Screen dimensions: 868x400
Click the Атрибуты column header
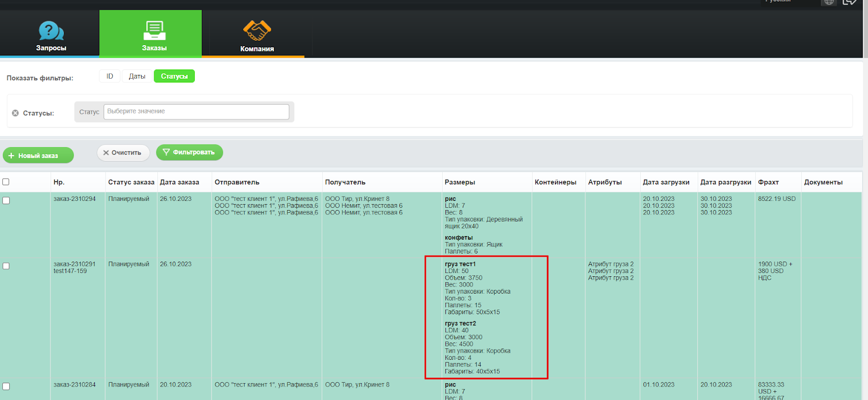click(x=605, y=182)
